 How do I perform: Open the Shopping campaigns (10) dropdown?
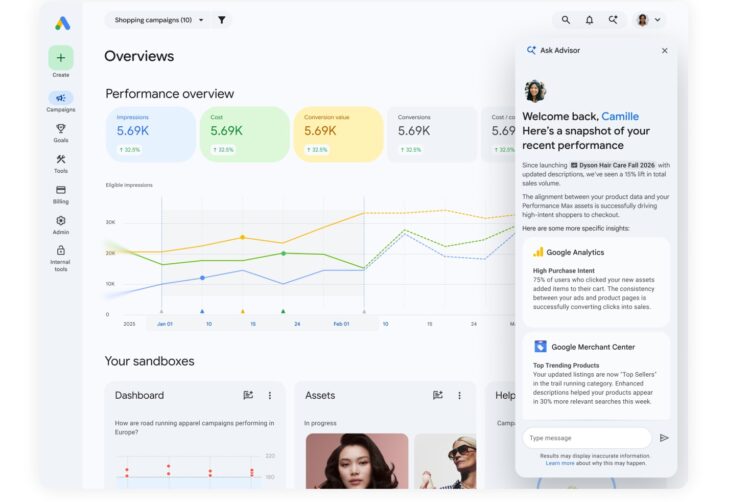[158, 20]
